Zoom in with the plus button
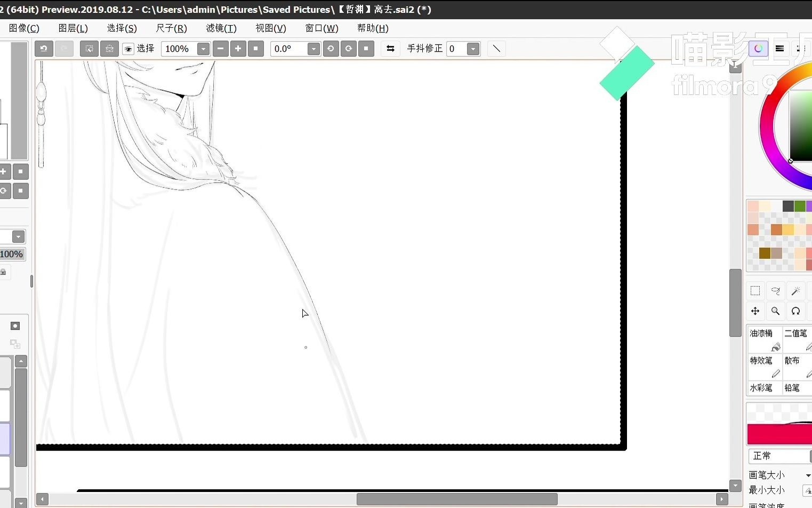This screenshot has height=508, width=812. (x=238, y=49)
